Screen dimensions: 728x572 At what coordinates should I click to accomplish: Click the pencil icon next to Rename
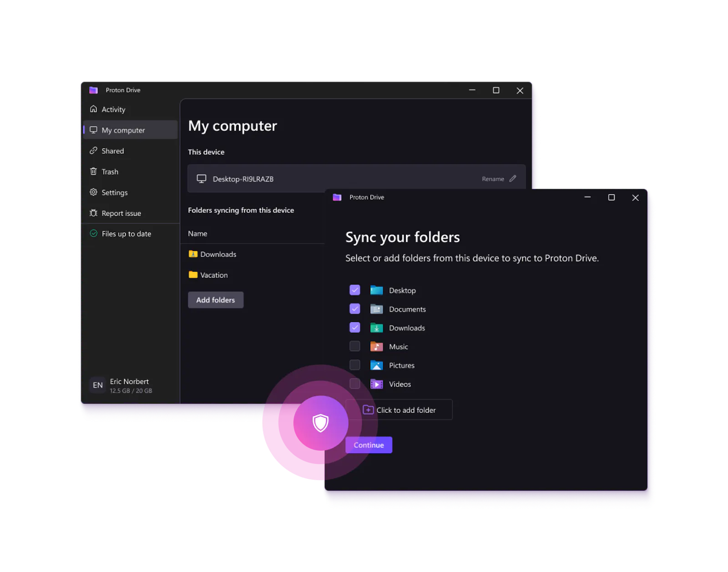coord(513,179)
